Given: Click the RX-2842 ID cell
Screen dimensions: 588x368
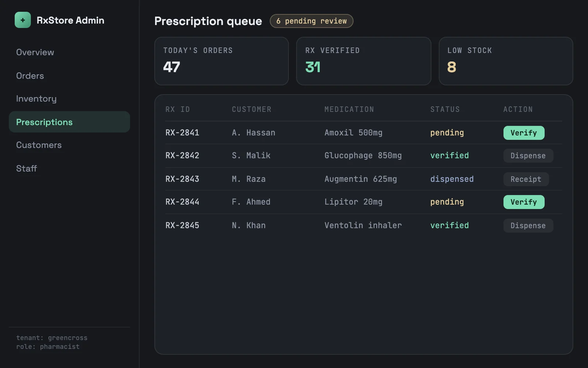Looking at the screenshot, I should coord(182,156).
